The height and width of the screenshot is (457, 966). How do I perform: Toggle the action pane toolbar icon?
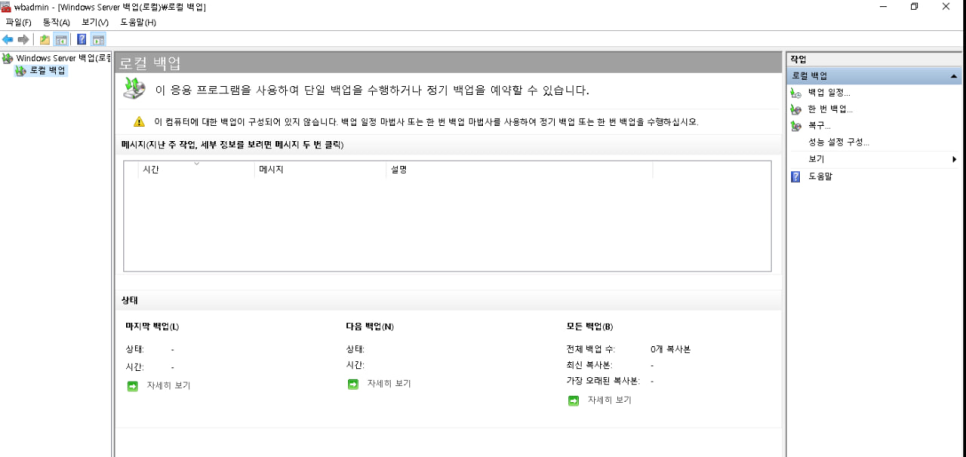pyautogui.click(x=98, y=40)
